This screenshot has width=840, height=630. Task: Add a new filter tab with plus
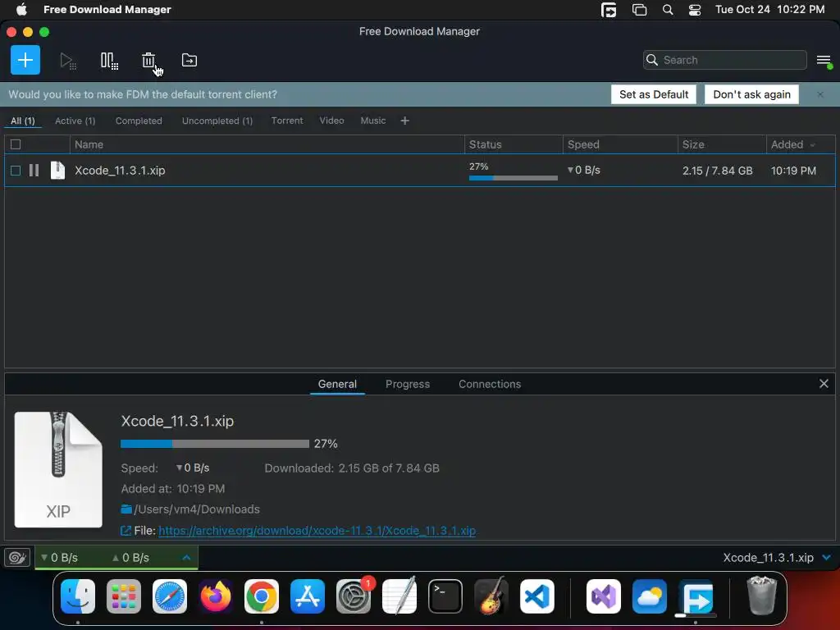click(405, 121)
